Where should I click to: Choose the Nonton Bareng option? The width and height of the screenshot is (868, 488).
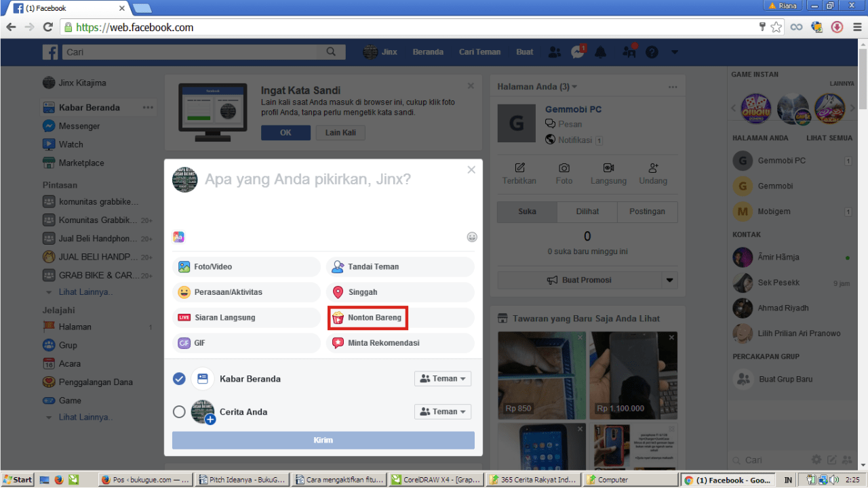coord(400,317)
